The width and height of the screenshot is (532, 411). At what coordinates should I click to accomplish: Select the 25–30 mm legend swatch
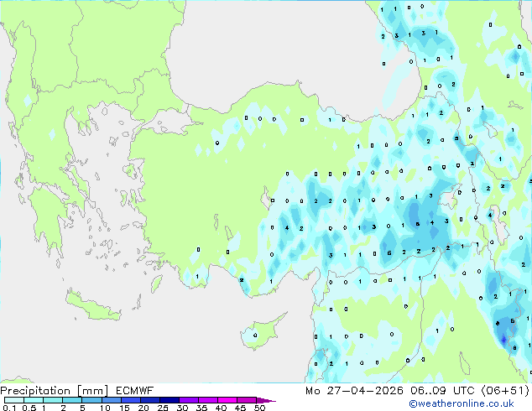click(169, 400)
